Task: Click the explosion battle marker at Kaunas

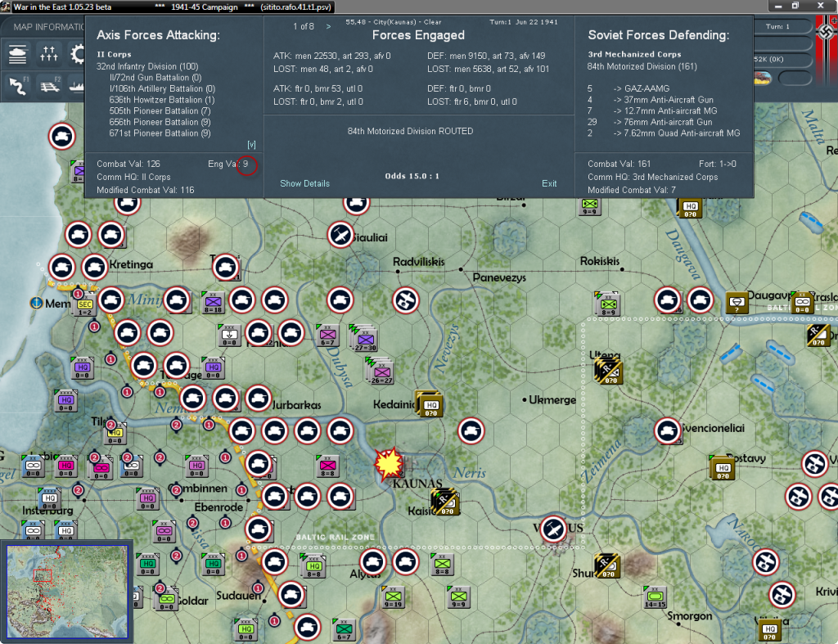Action: (389, 463)
